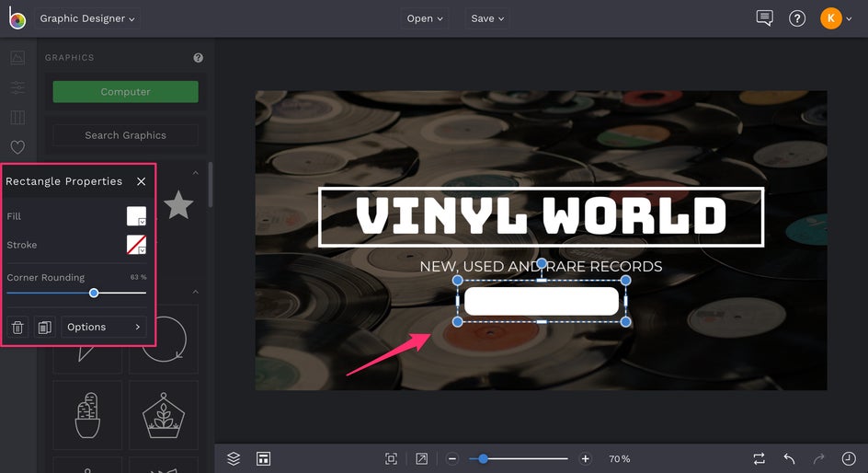The height and width of the screenshot is (473, 868).
Task: Open the feedback chat icon
Action: (x=764, y=18)
